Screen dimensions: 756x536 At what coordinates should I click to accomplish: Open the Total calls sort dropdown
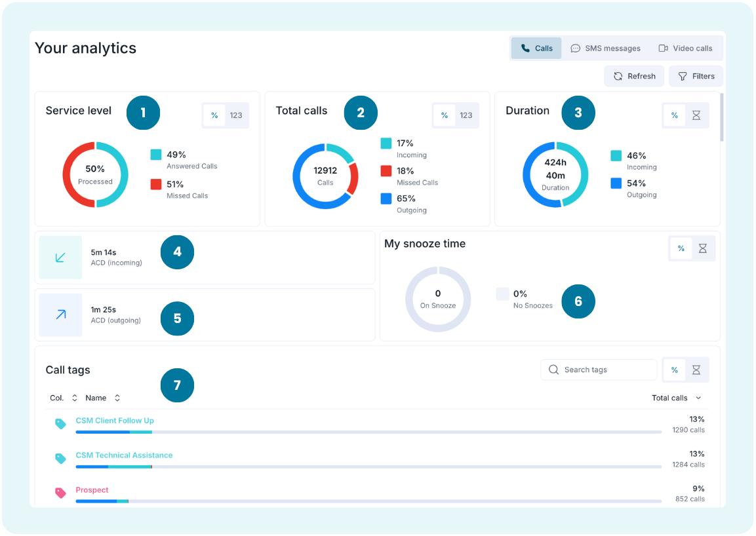[x=676, y=398]
